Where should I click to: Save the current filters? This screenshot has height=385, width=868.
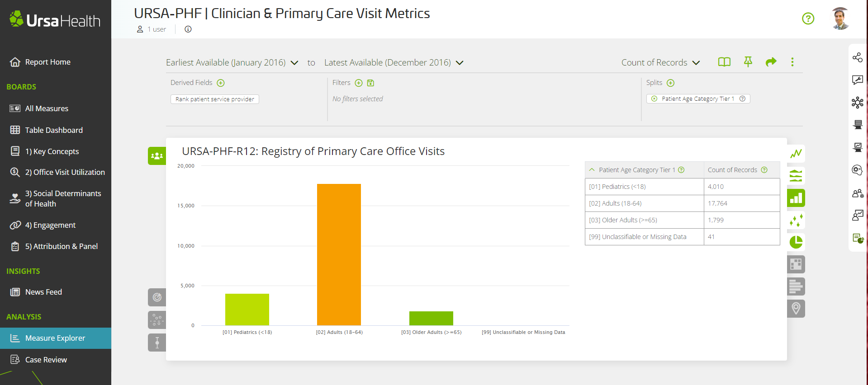[370, 83]
